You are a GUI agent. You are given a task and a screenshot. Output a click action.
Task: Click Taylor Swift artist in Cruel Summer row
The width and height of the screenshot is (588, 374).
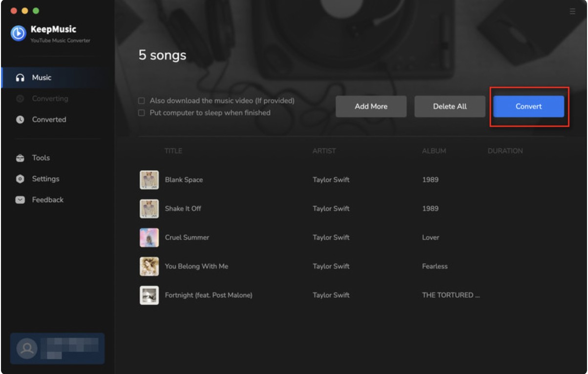click(331, 237)
